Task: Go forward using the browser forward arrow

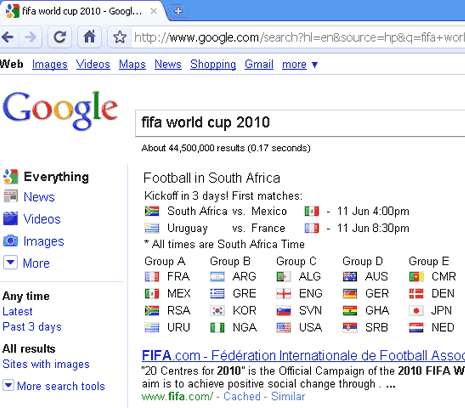Action: [x=30, y=37]
